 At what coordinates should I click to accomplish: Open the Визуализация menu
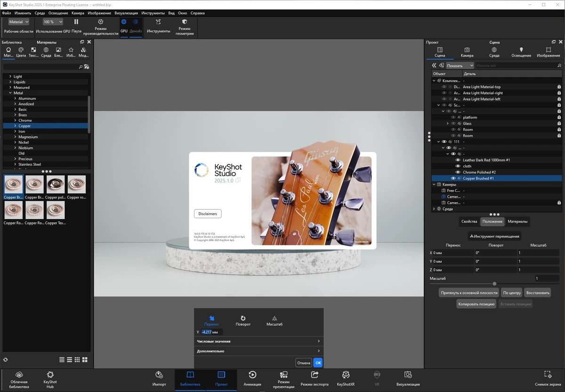pos(126,13)
